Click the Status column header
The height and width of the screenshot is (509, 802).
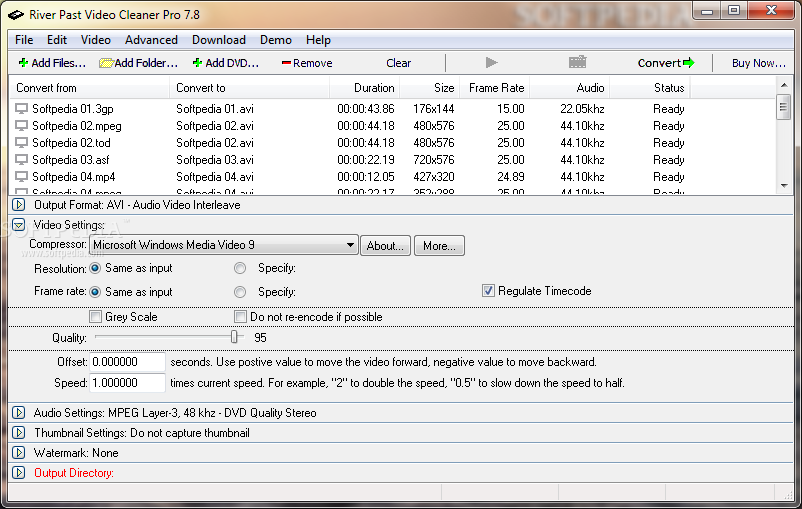[x=650, y=88]
